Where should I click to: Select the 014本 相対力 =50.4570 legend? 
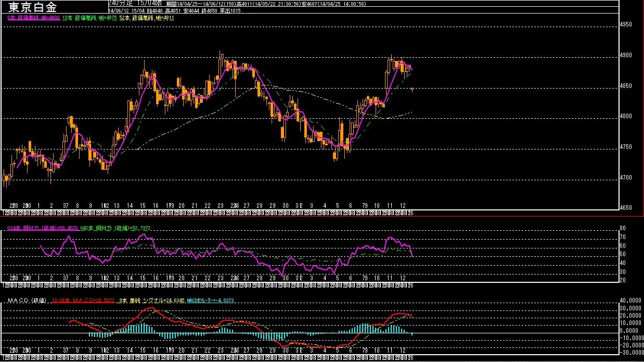43,228
